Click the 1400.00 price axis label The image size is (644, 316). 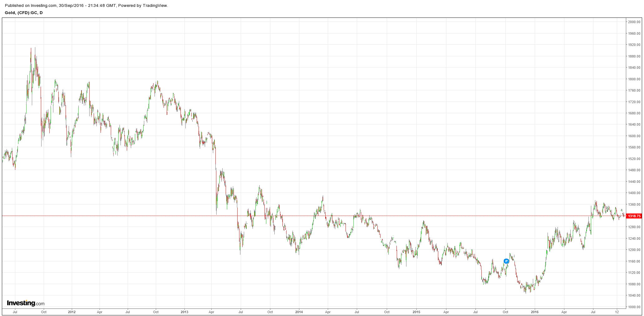pyautogui.click(x=634, y=193)
